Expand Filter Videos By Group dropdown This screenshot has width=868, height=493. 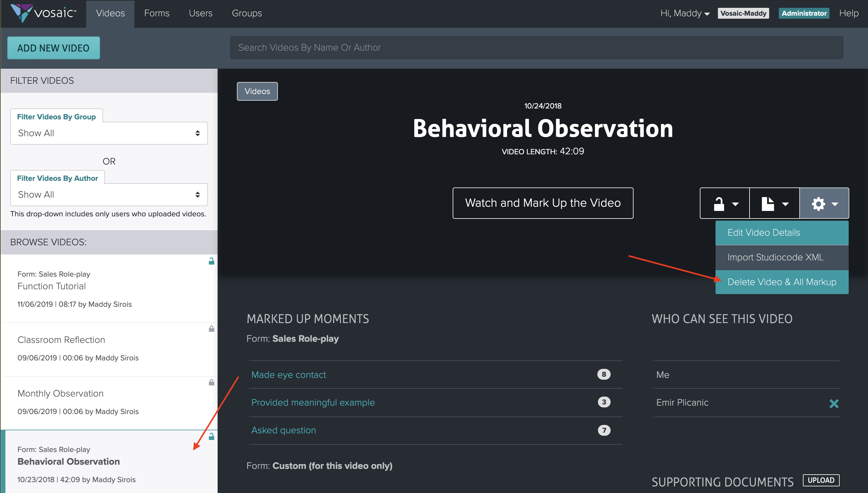coord(109,133)
